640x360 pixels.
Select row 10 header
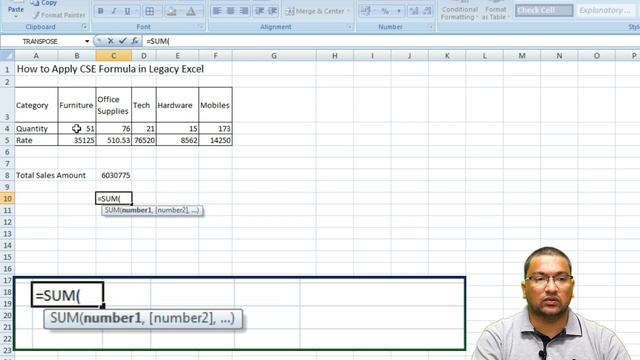pyautogui.click(x=7, y=199)
